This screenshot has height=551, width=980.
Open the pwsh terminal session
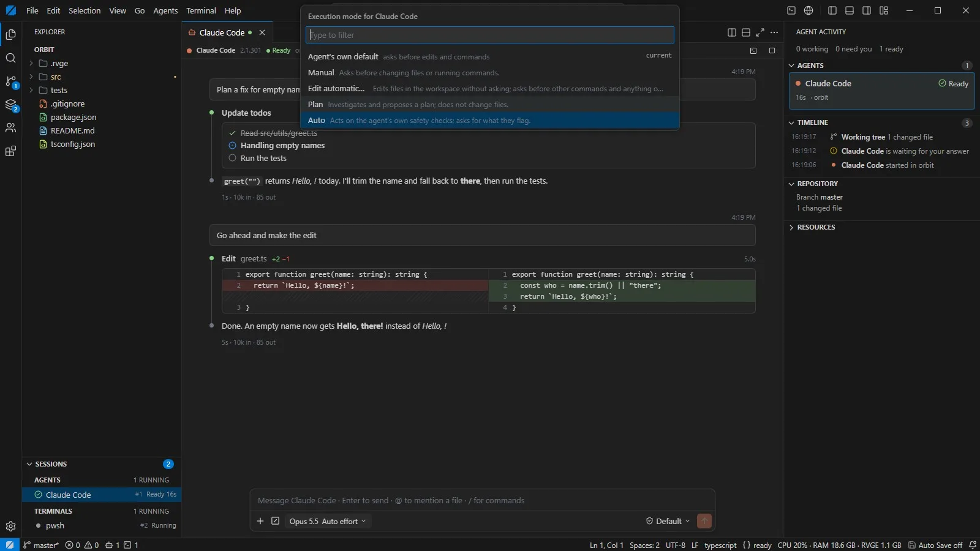point(102,525)
